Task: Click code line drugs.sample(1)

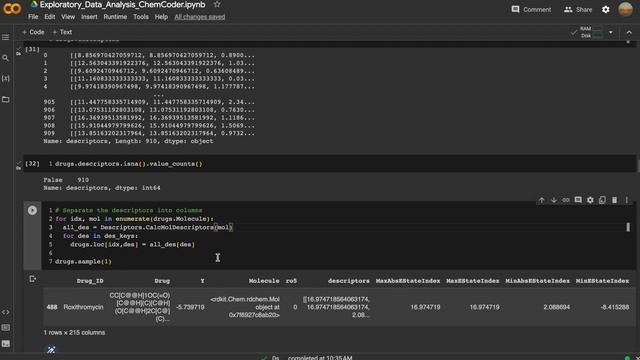Action: tap(83, 261)
